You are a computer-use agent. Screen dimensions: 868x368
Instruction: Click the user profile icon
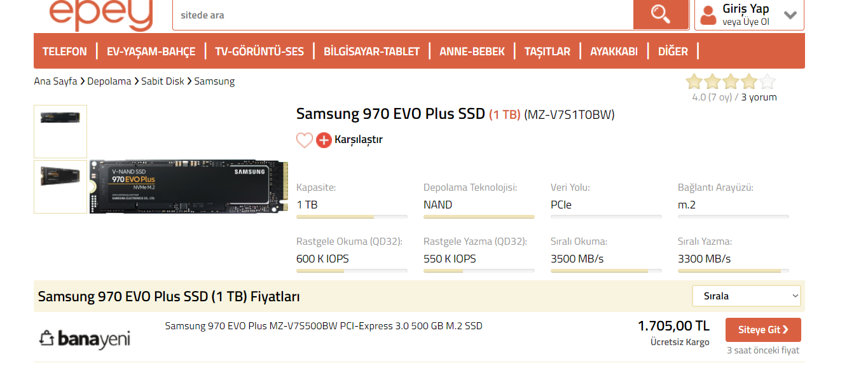(708, 15)
